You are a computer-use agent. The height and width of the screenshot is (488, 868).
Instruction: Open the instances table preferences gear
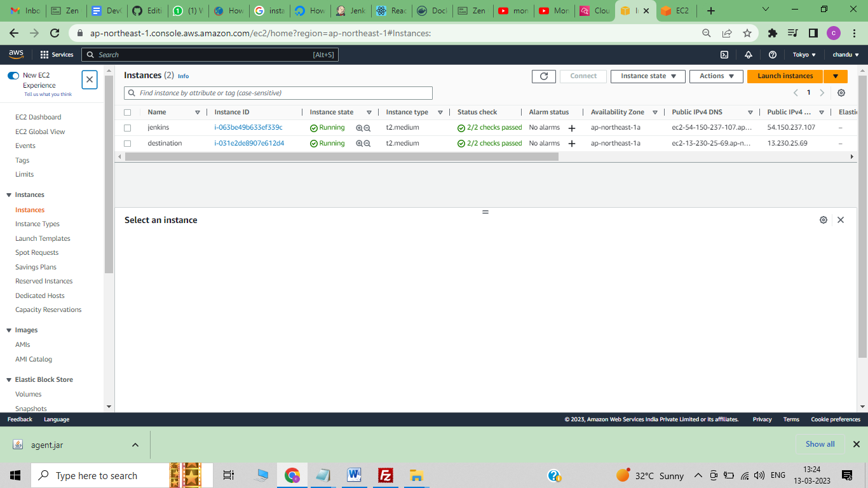841,93
